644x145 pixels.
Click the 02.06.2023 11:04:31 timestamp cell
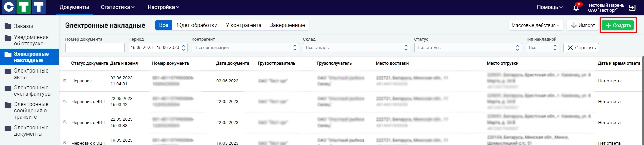click(121, 81)
